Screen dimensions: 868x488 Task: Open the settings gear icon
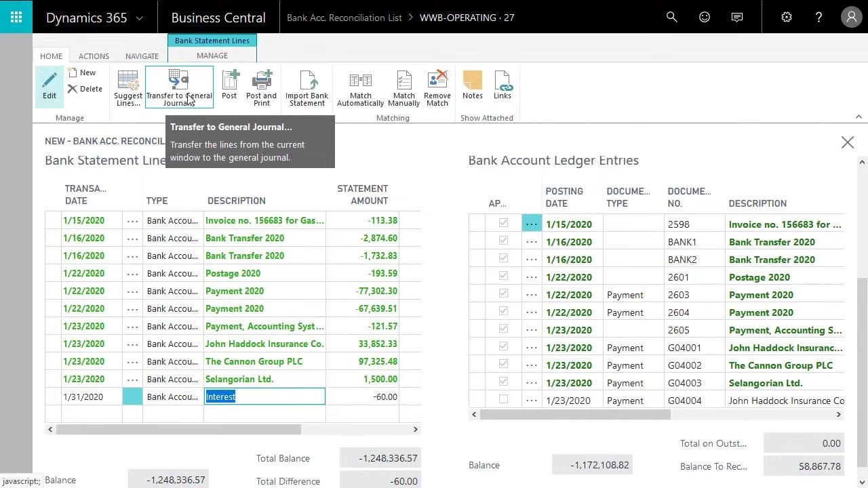(x=787, y=17)
